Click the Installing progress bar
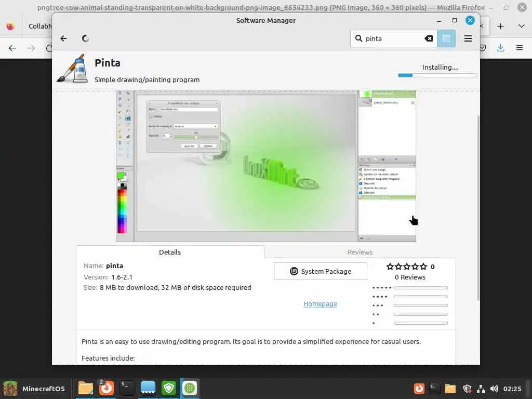Image resolution: width=532 pixels, height=399 pixels. click(437, 75)
